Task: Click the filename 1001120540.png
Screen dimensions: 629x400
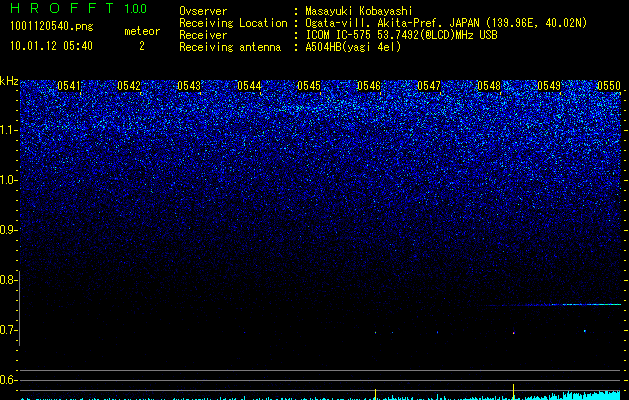Action: coord(52,27)
